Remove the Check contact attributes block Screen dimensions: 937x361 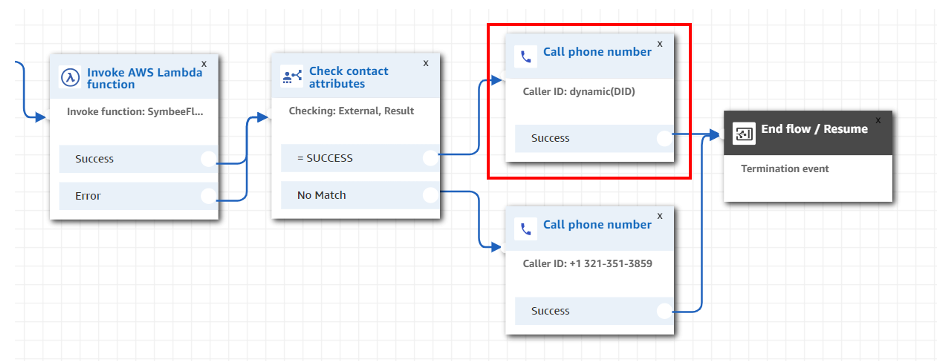pyautogui.click(x=425, y=63)
